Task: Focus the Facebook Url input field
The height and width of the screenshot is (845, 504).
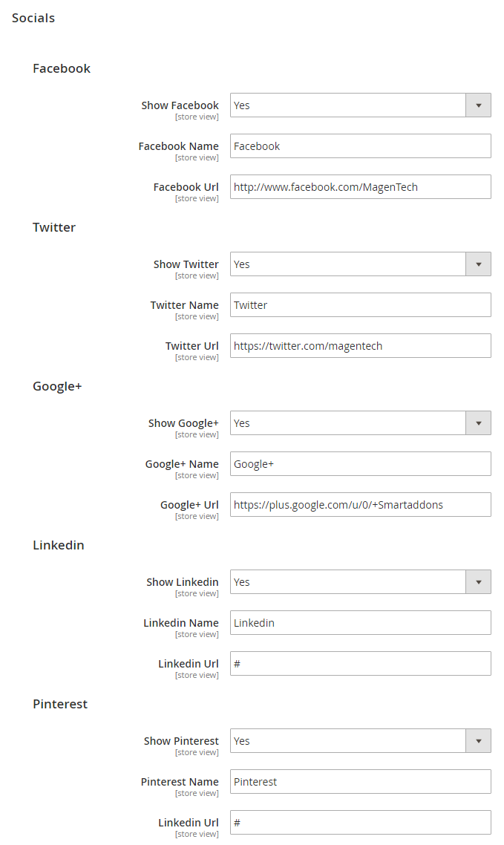Action: (x=360, y=187)
